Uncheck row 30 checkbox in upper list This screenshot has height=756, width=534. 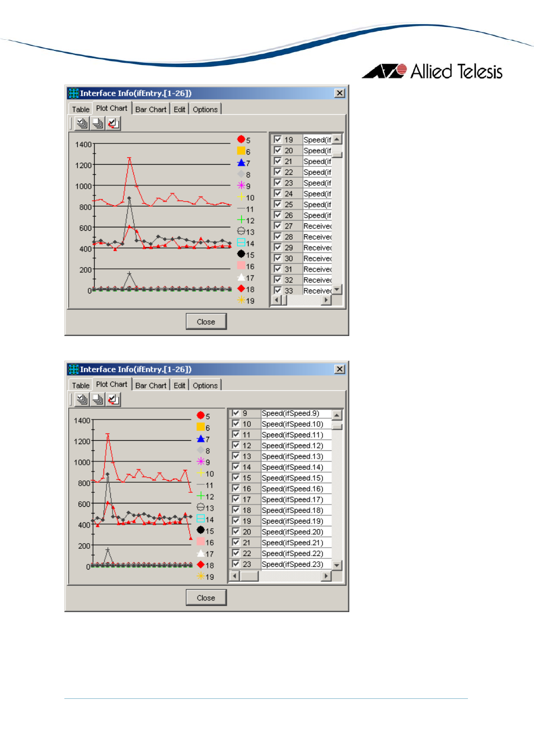[x=278, y=258]
